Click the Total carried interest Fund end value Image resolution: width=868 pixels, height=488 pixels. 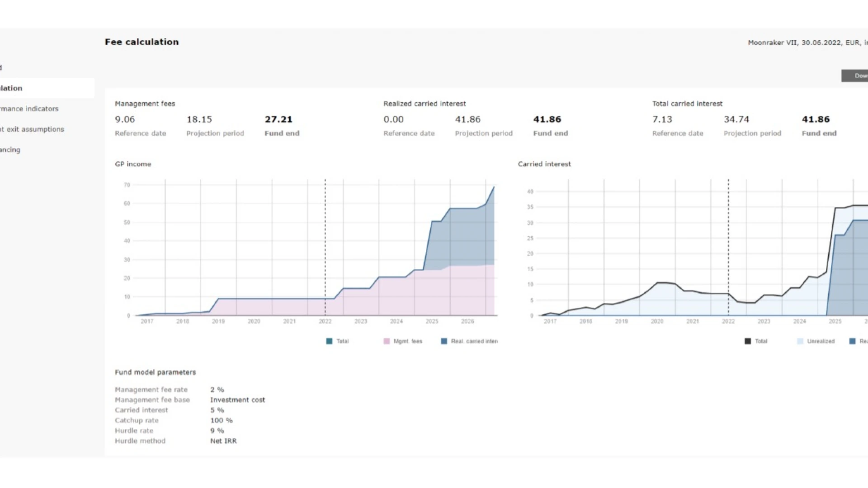click(x=816, y=120)
